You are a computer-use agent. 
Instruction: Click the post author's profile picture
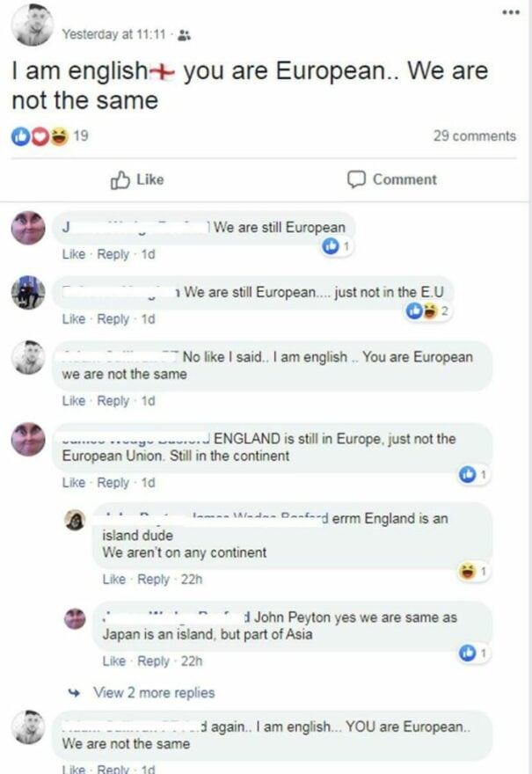[x=32, y=26]
